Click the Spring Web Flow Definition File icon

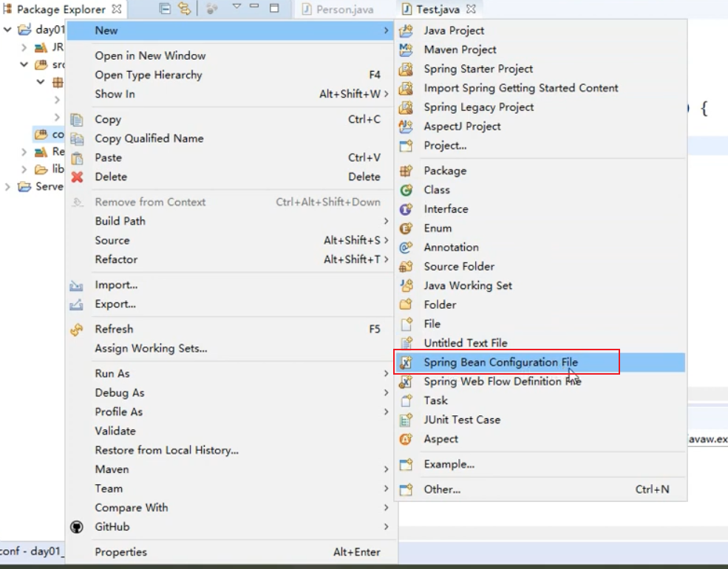(x=406, y=381)
